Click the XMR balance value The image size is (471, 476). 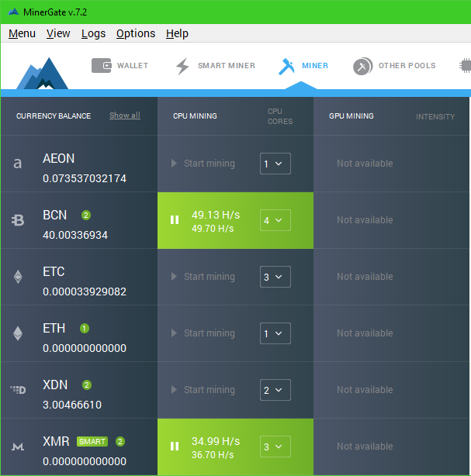(x=85, y=461)
